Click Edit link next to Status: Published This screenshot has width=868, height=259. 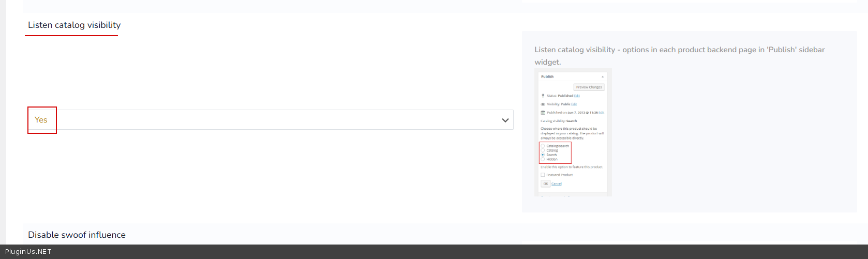click(577, 96)
